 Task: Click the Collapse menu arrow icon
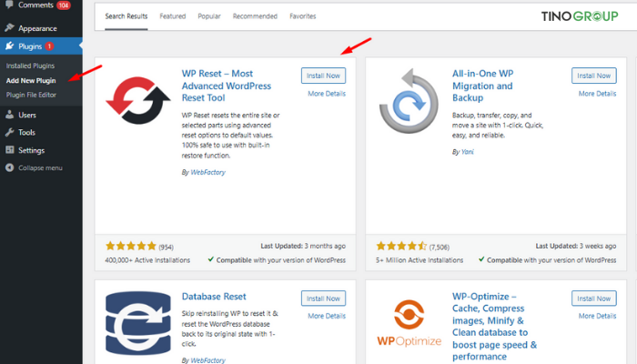pyautogui.click(x=9, y=167)
